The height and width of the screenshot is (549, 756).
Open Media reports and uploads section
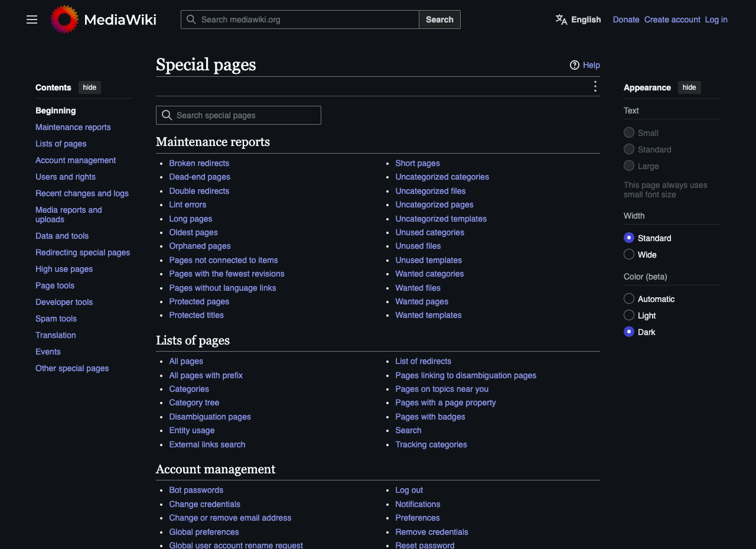69,215
